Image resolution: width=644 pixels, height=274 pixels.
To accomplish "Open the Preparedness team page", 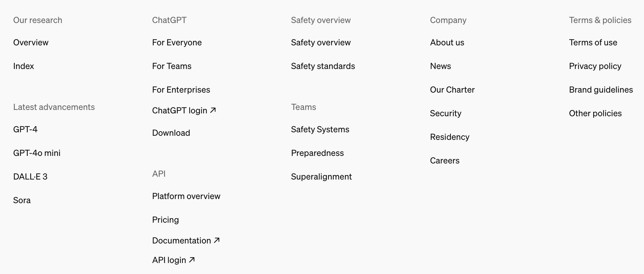I will point(317,153).
